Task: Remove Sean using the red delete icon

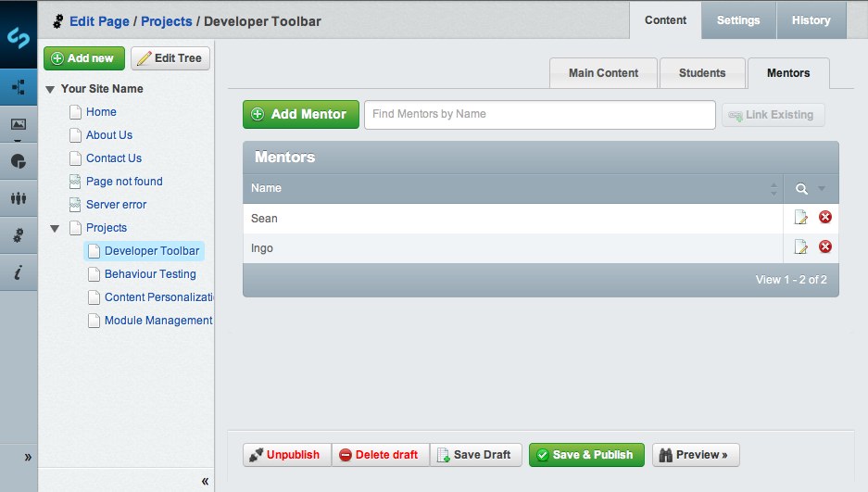Action: [825, 218]
